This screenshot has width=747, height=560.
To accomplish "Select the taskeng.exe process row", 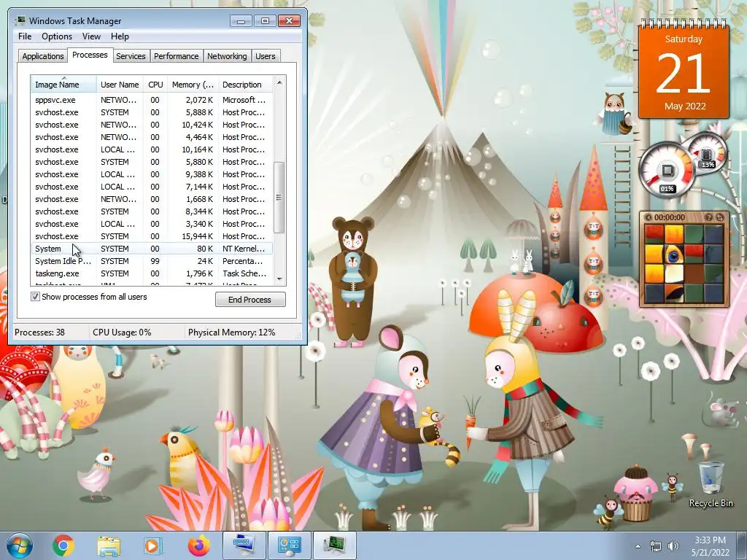I will coord(152,273).
